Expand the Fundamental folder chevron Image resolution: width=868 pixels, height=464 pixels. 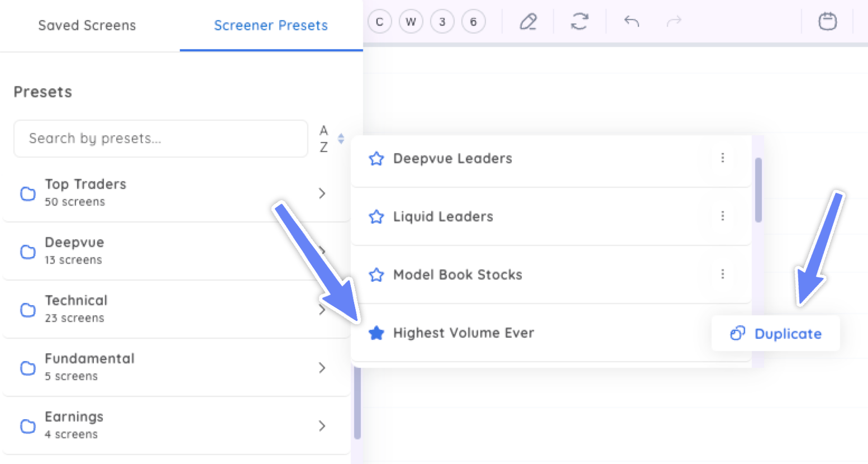click(322, 368)
